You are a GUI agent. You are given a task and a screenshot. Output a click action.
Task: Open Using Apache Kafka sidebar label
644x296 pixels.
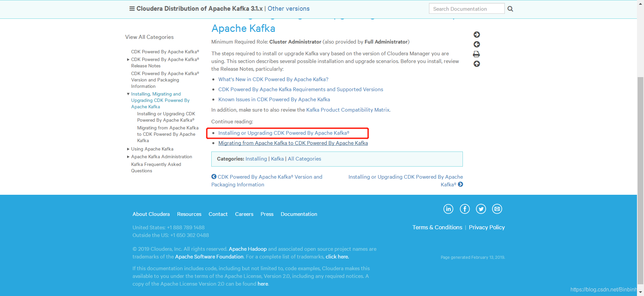[x=152, y=149]
